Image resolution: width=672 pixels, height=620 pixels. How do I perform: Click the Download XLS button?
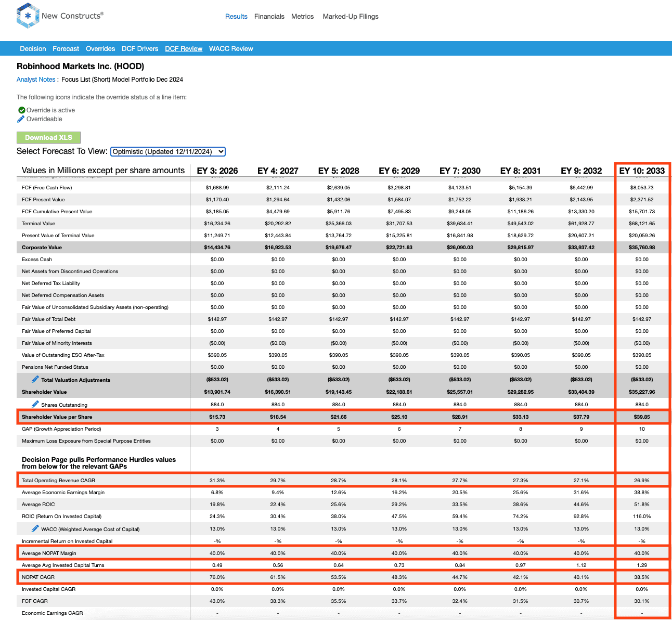click(48, 137)
